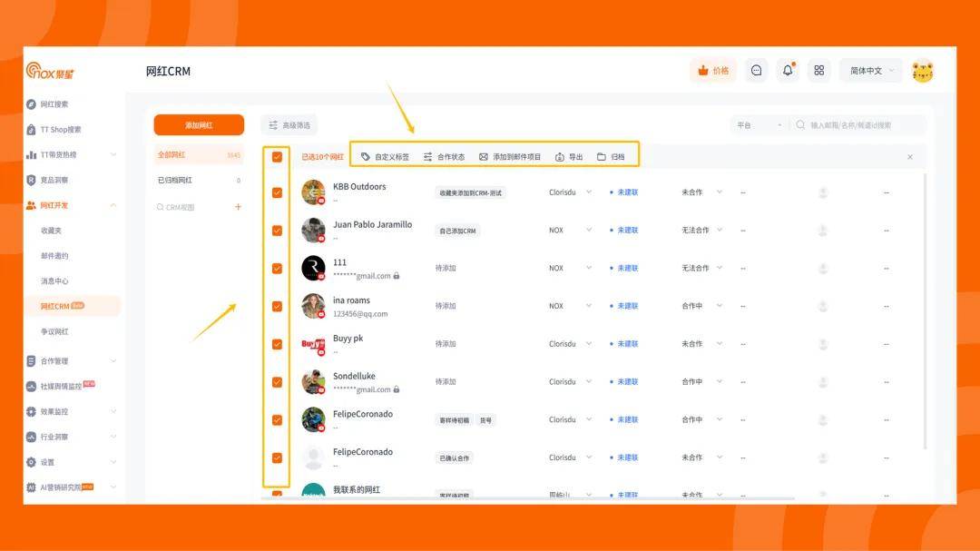Open 邮件邀约 in the sidebar menu
The image size is (980, 551).
click(x=54, y=256)
